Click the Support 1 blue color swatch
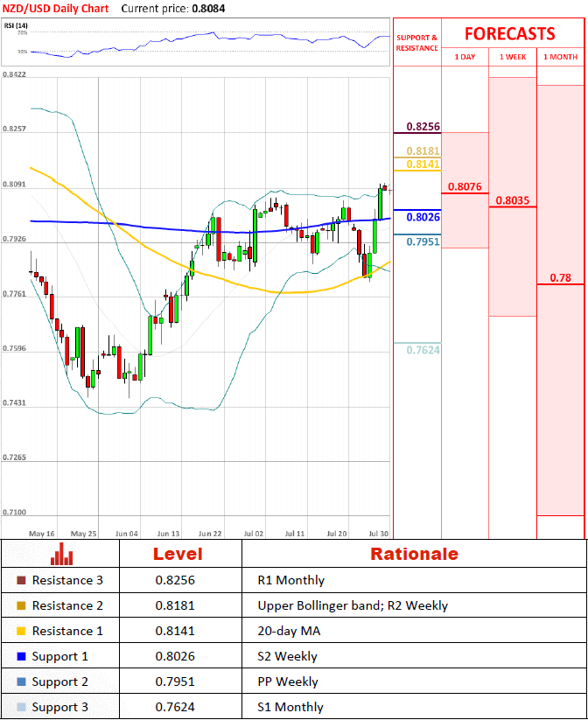Screen dimensions: 588x720 click(21, 656)
